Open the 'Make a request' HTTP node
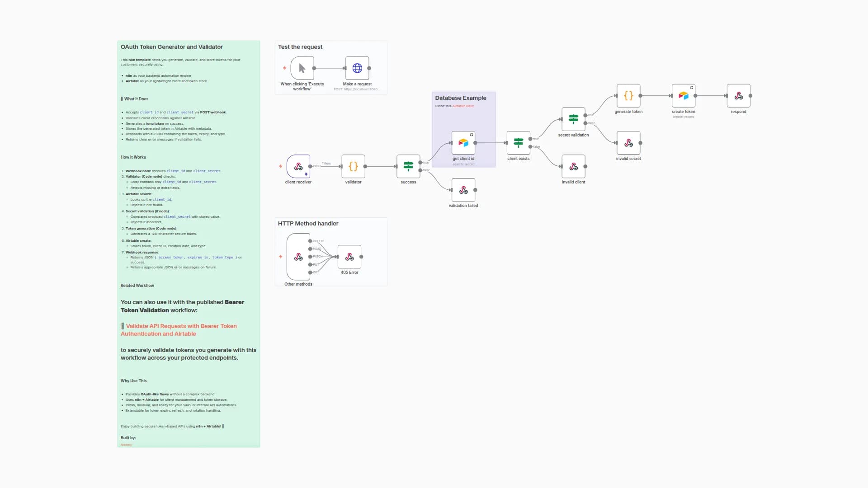 click(357, 69)
